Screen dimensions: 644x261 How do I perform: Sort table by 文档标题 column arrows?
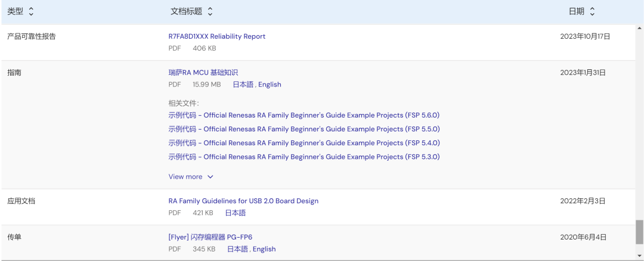coord(210,11)
